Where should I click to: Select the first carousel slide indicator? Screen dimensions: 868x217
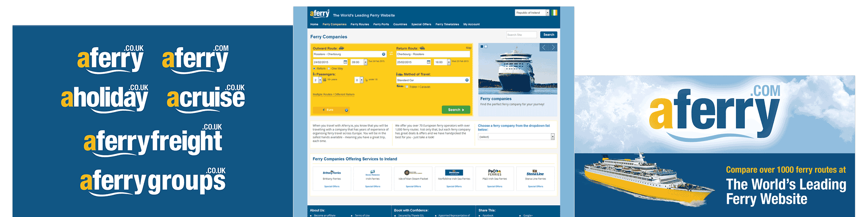482,46
